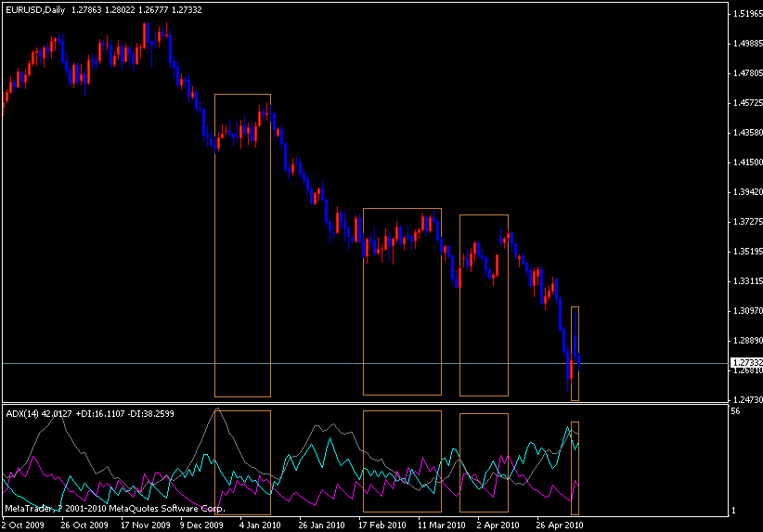Click the 1.49885 price scale value
Viewport: 763px width, 532px height.
tap(748, 44)
